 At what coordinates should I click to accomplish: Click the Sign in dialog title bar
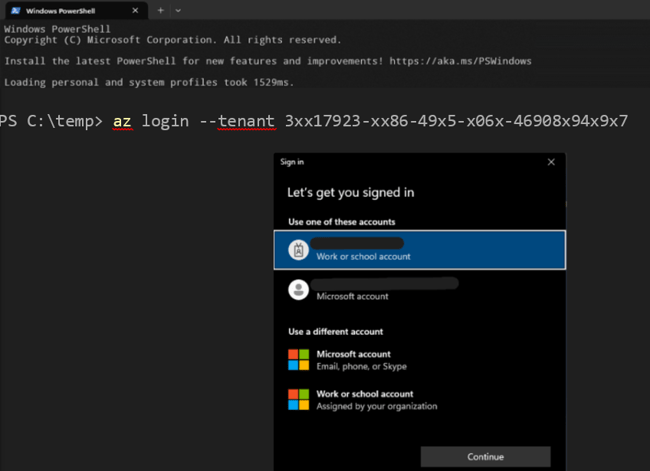pos(400,161)
